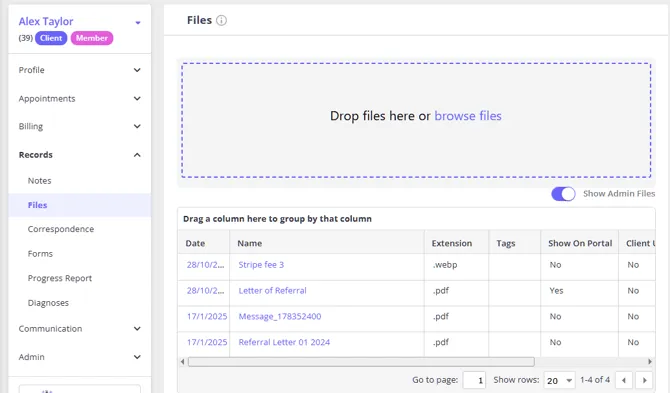
Task: Expand the Communication section
Action: [x=79, y=329]
